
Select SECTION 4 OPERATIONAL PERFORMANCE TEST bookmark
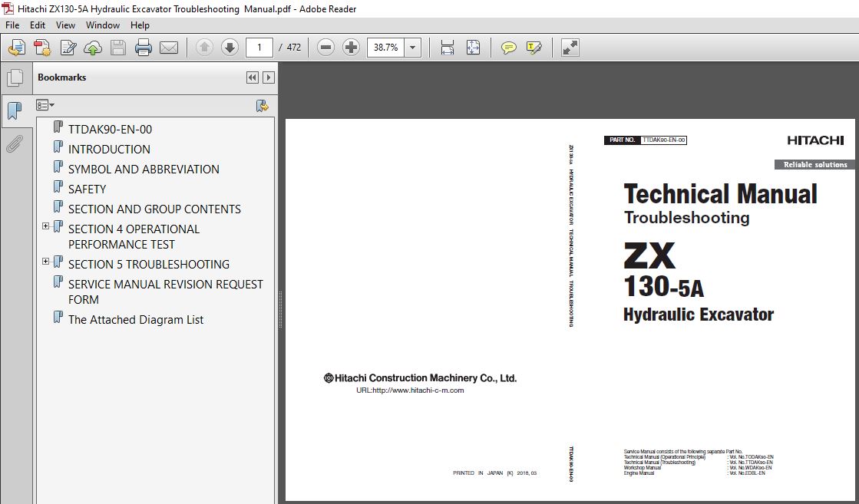click(134, 236)
